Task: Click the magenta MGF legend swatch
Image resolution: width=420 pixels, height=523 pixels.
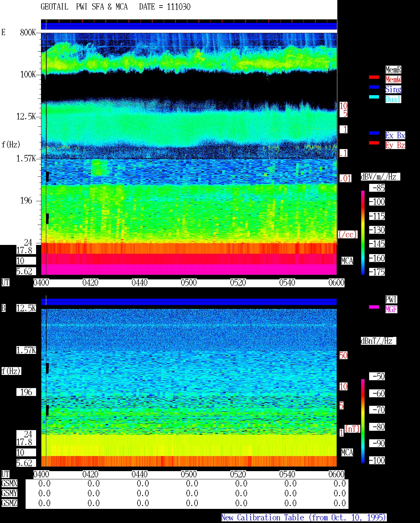Action: tap(374, 307)
